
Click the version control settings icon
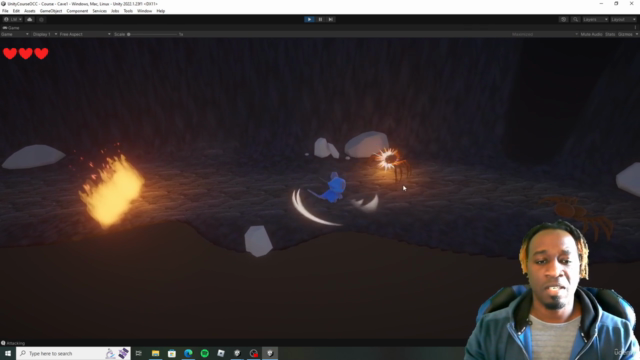(x=41, y=19)
